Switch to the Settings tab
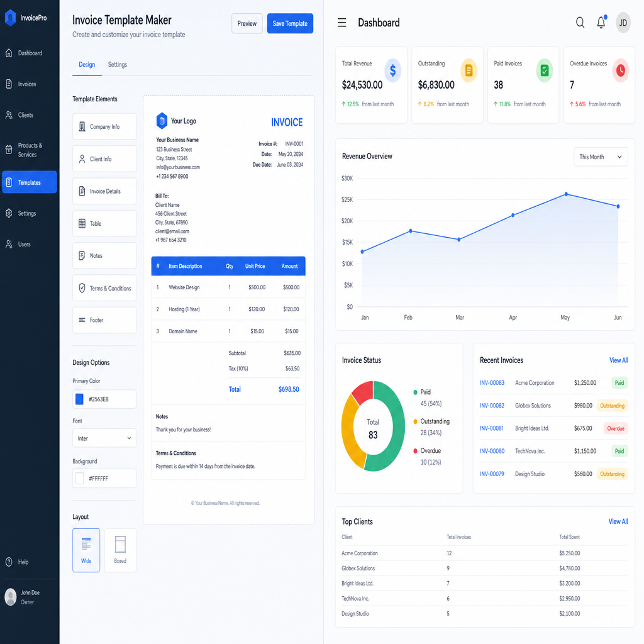 pyautogui.click(x=118, y=65)
